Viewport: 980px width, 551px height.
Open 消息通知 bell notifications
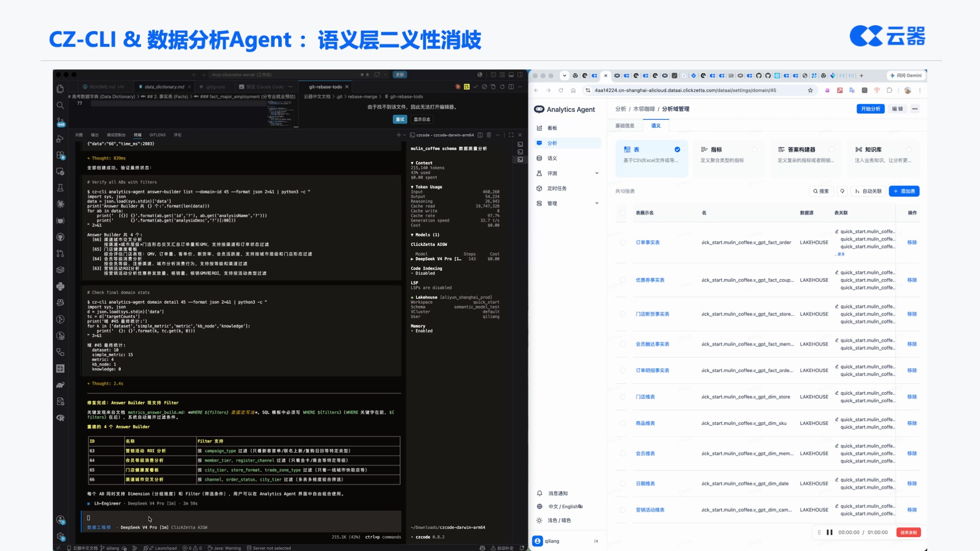(553, 493)
